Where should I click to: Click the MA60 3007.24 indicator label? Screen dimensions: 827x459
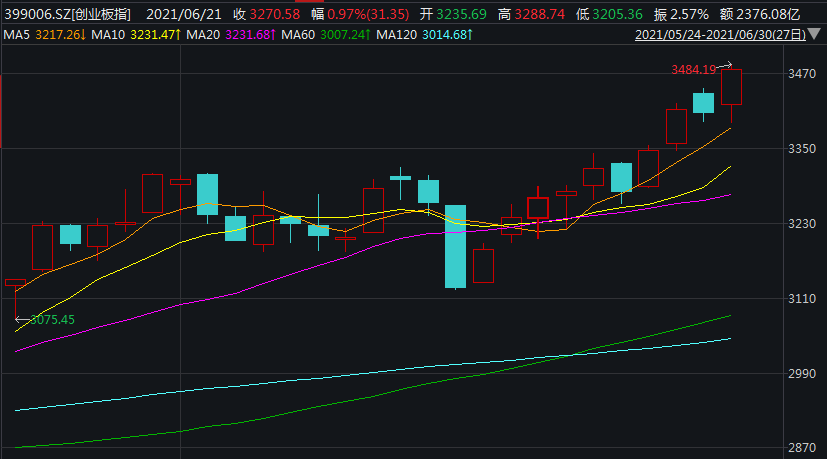tap(325, 35)
